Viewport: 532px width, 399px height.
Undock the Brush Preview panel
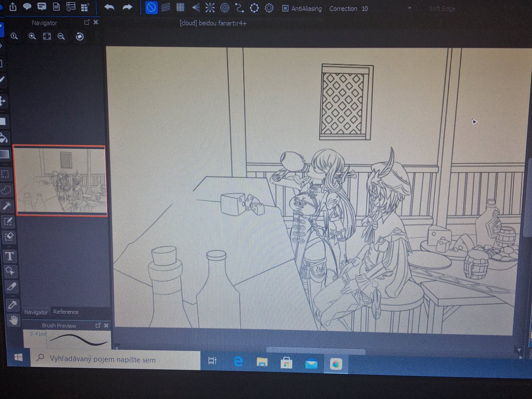point(98,325)
